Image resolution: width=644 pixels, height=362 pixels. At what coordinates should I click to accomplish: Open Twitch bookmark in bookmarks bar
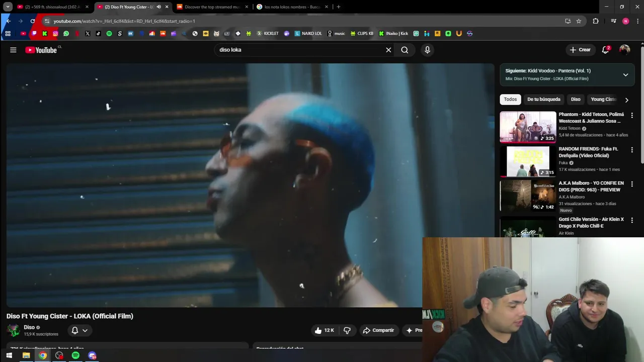(x=34, y=34)
